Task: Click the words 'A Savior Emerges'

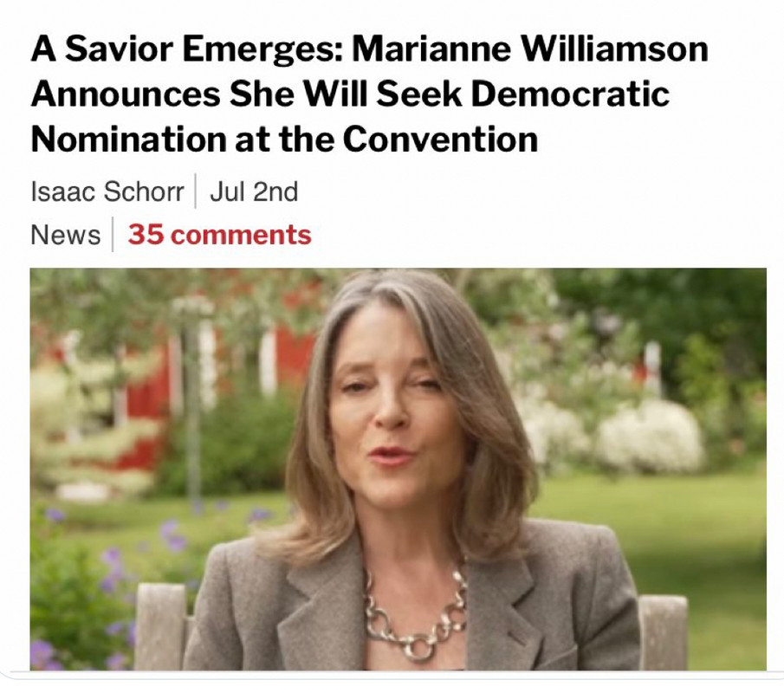Action: pyautogui.click(x=187, y=49)
